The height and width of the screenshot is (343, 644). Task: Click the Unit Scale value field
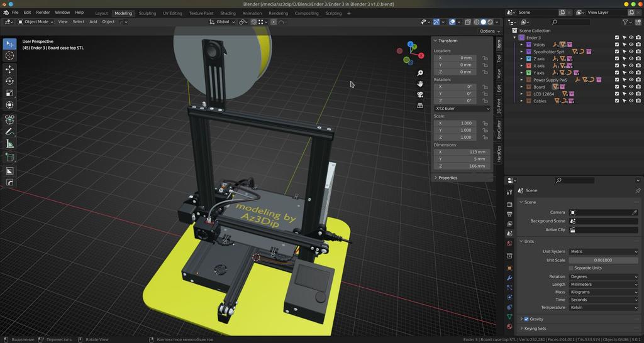tap(603, 260)
